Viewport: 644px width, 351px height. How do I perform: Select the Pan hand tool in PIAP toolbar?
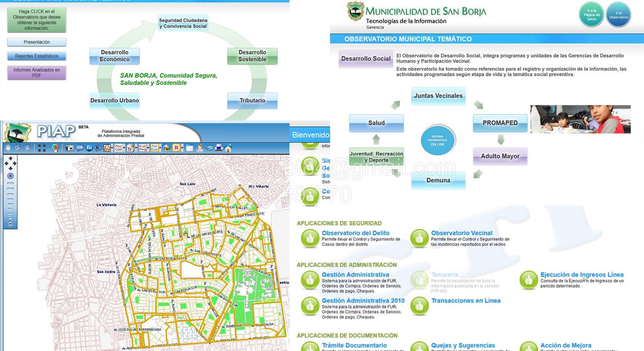point(8,148)
